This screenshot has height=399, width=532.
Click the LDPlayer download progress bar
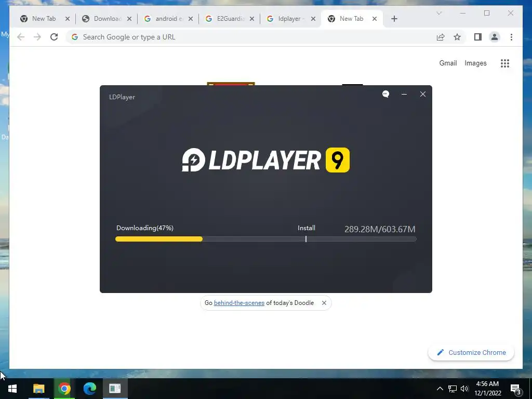(x=265, y=239)
